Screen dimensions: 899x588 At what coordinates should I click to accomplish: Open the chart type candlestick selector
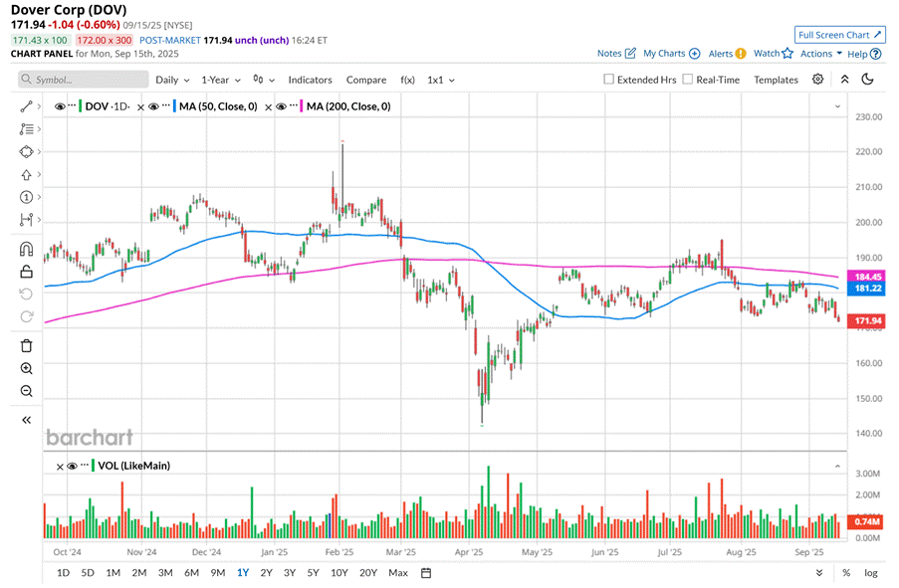pos(263,80)
